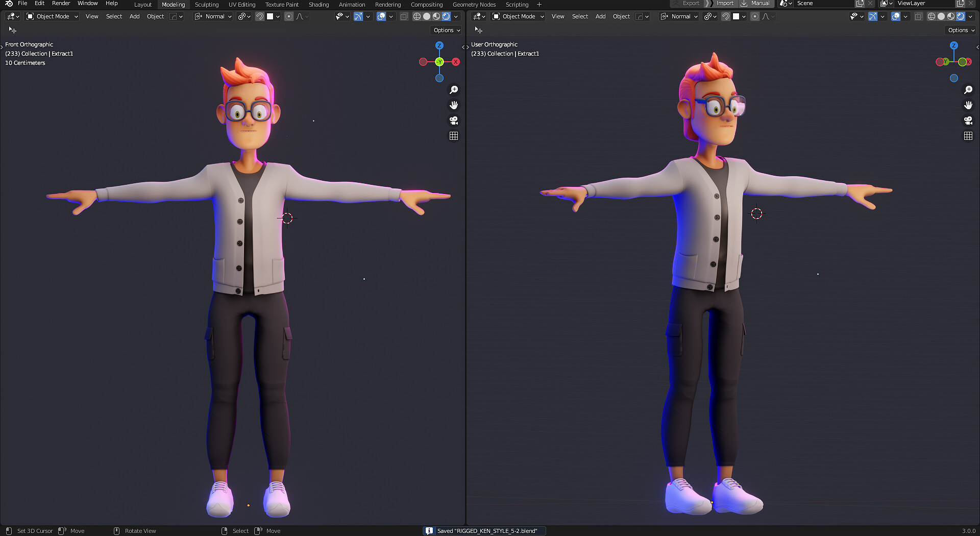
Task: Toggle X-Ray mode in the left viewport
Action: click(404, 16)
